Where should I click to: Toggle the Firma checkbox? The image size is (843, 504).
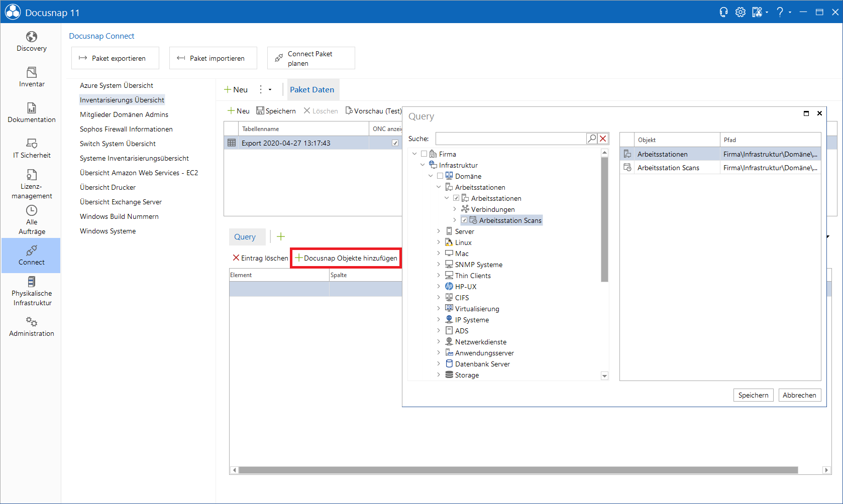(x=424, y=154)
